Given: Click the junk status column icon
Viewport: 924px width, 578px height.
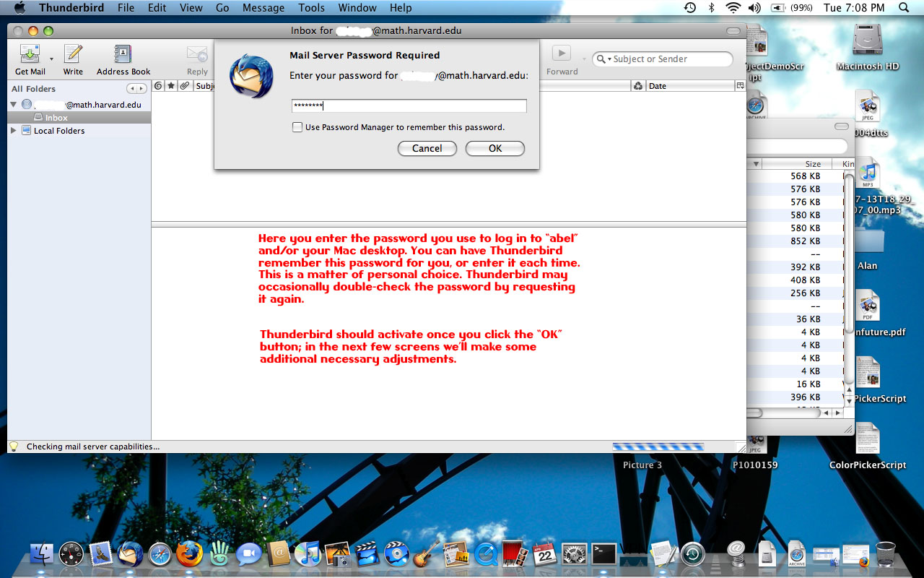Looking at the screenshot, I should pos(638,86).
